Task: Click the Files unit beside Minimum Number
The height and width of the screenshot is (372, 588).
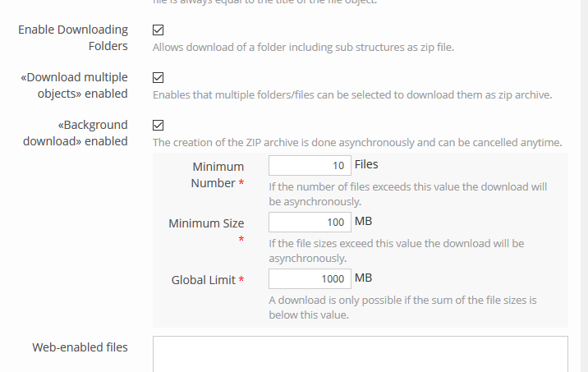Action: 366,165
